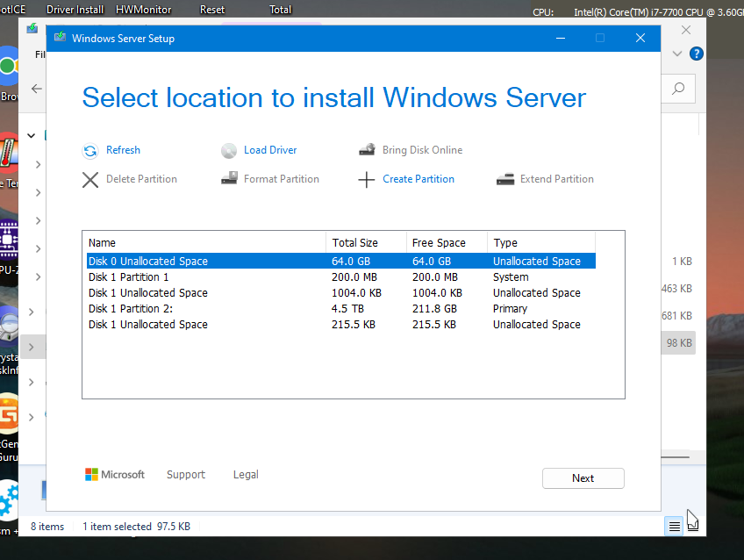Image resolution: width=744 pixels, height=560 pixels.
Task: Click the Create Partition link
Action: tap(418, 179)
